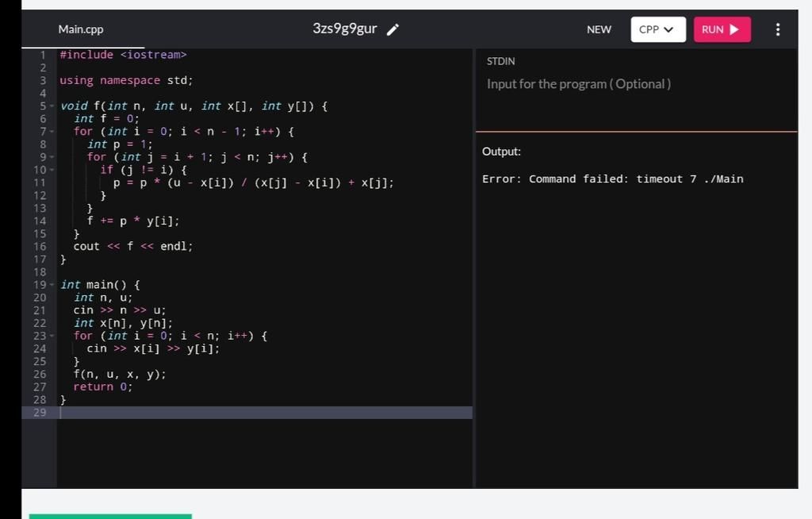Click NEW to create a new snippet
Viewport: 812px width, 519px height.
point(599,29)
